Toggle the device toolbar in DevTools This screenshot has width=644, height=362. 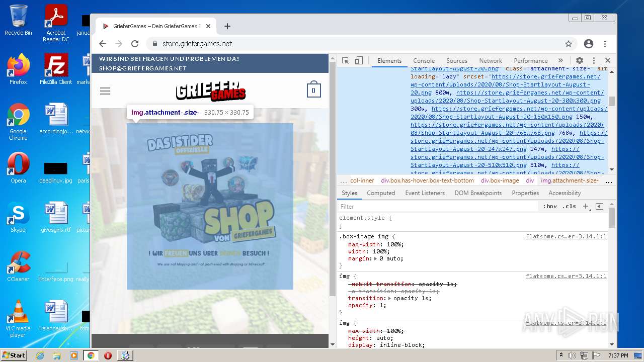coord(359,60)
